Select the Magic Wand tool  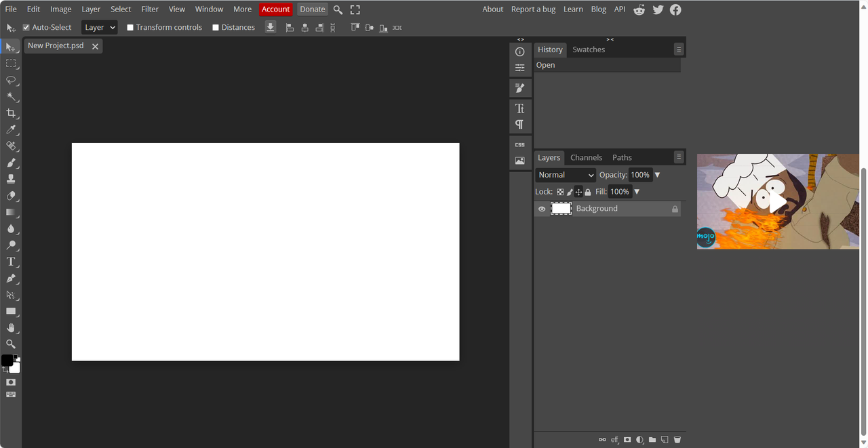11,97
